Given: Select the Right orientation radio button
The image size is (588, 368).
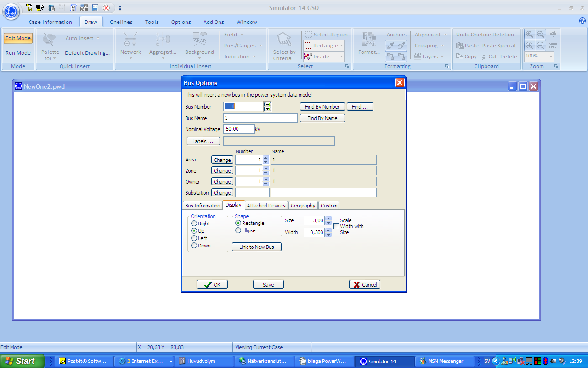Looking at the screenshot, I should pos(194,224).
